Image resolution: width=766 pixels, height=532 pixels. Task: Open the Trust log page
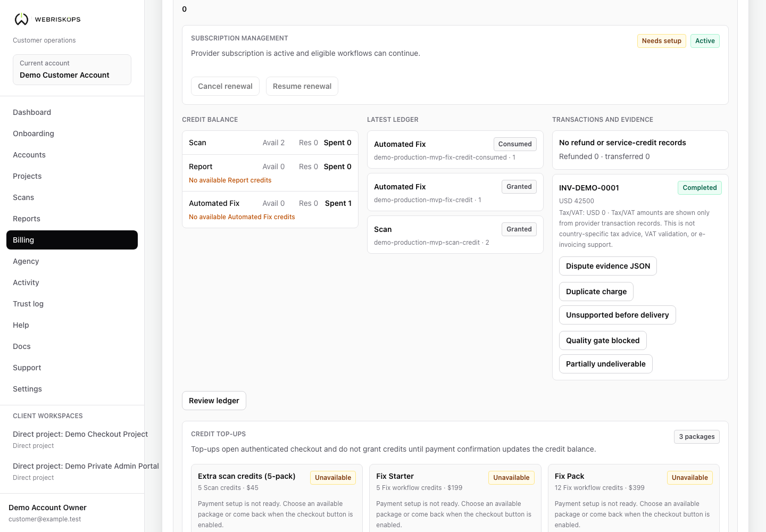point(72,304)
